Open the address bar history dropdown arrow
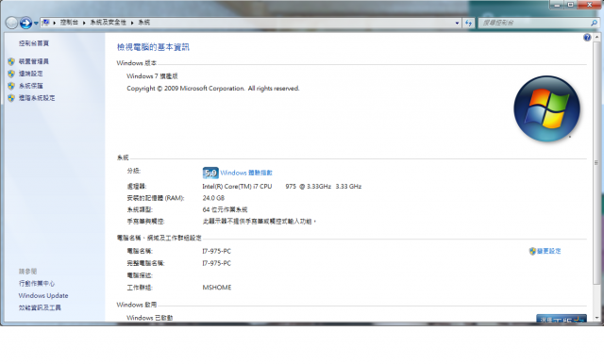This screenshot has height=364, width=604. (x=457, y=23)
